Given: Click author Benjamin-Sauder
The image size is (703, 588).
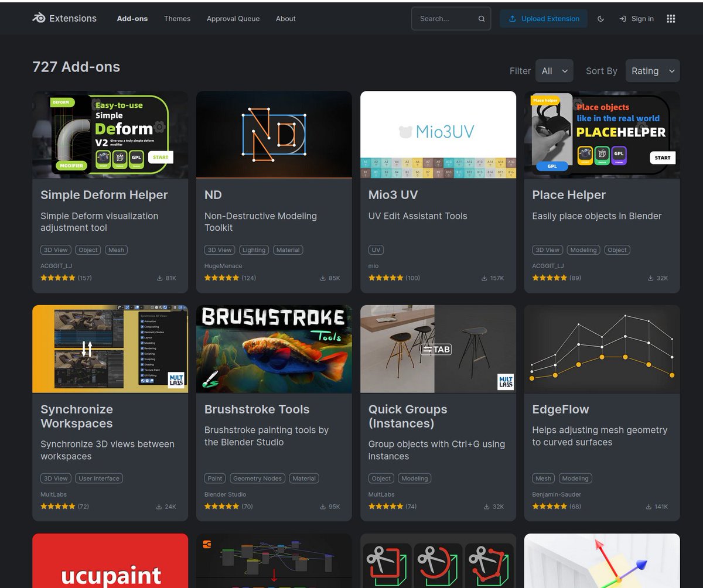Looking at the screenshot, I should coord(557,494).
